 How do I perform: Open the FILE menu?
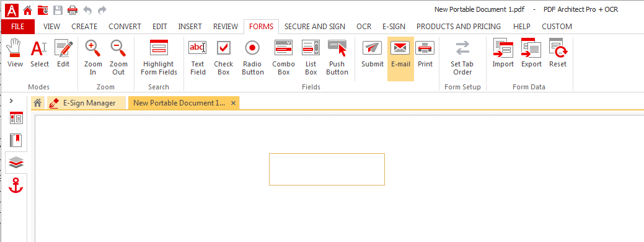17,27
